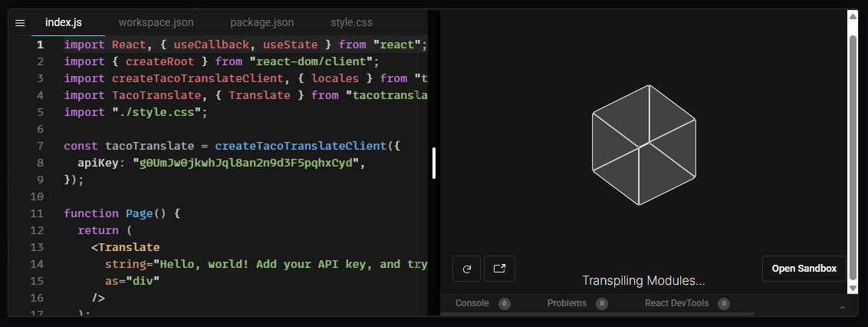
Task: Click the Transpiling Modules... status text
Action: 644,281
